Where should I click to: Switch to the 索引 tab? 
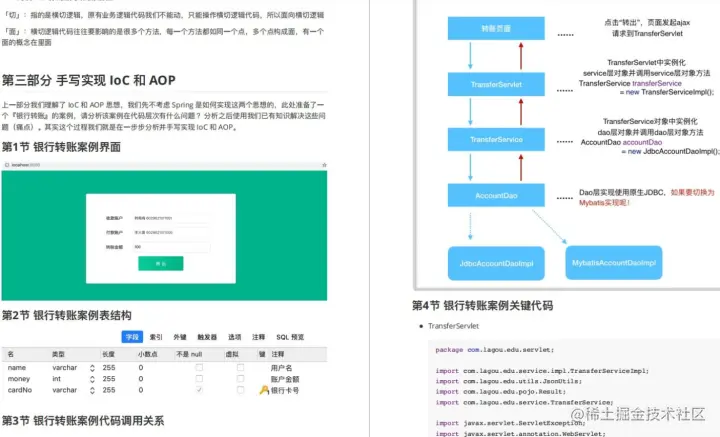tap(156, 337)
